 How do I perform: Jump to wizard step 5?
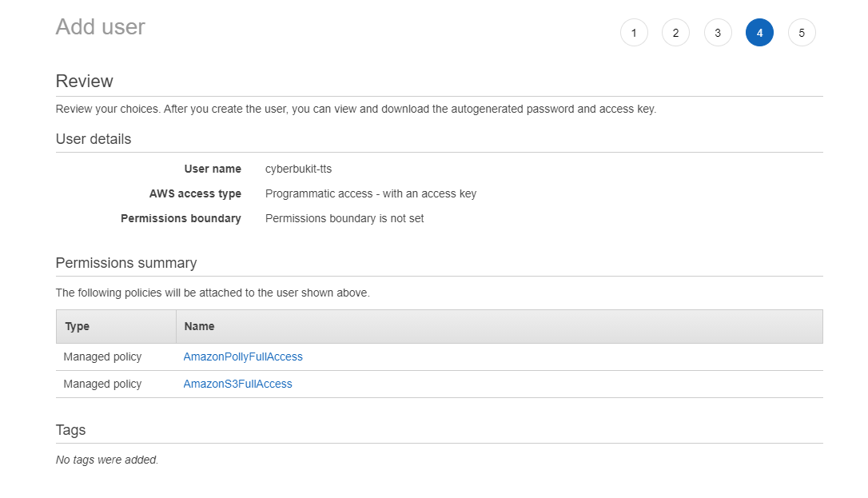[x=802, y=33]
